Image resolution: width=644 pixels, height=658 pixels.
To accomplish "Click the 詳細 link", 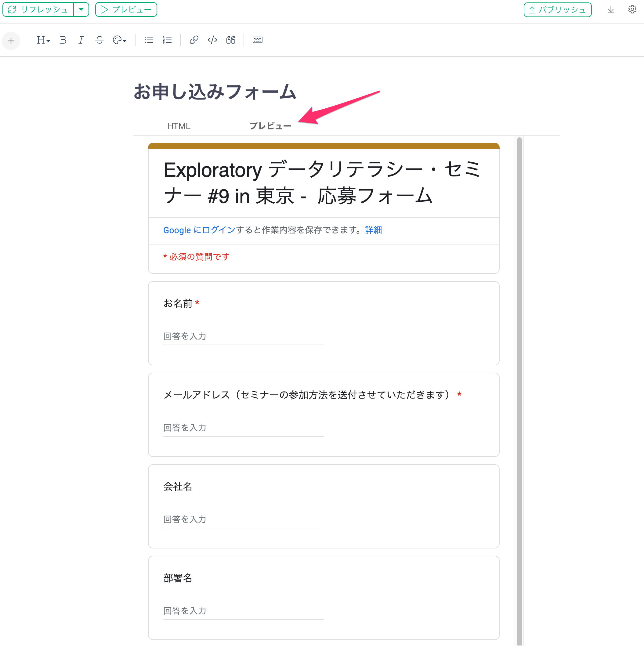I will [373, 230].
